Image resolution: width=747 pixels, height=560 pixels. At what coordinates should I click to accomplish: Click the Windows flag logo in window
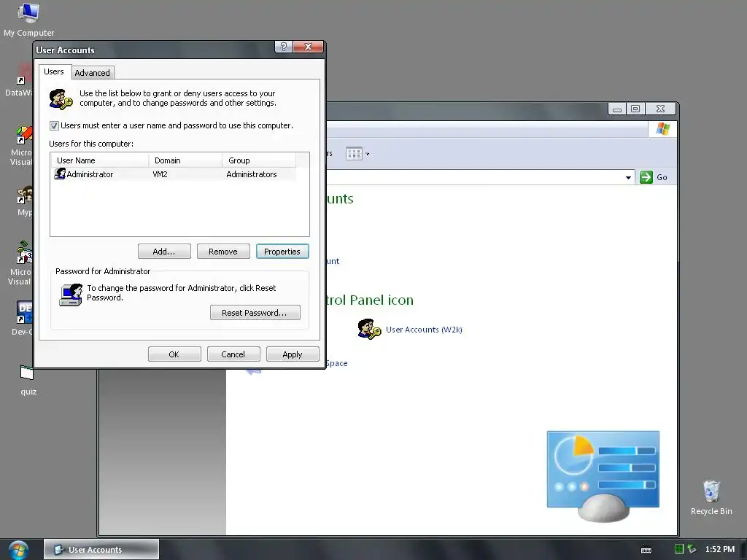coord(662,129)
